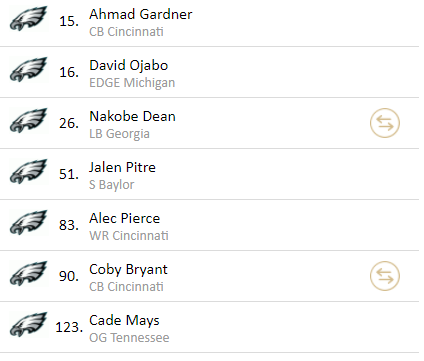Click the EDGE Michigan subtitle text
Screen dimensions: 424x361
[x=132, y=83]
